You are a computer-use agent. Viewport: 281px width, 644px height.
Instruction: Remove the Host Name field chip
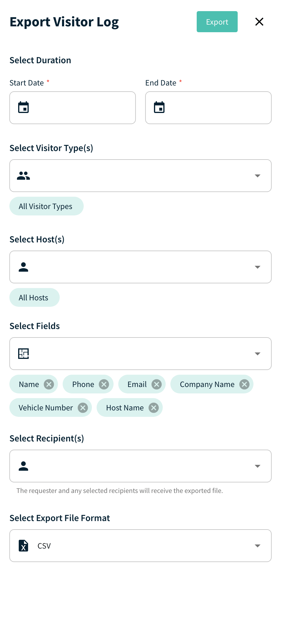(154, 407)
